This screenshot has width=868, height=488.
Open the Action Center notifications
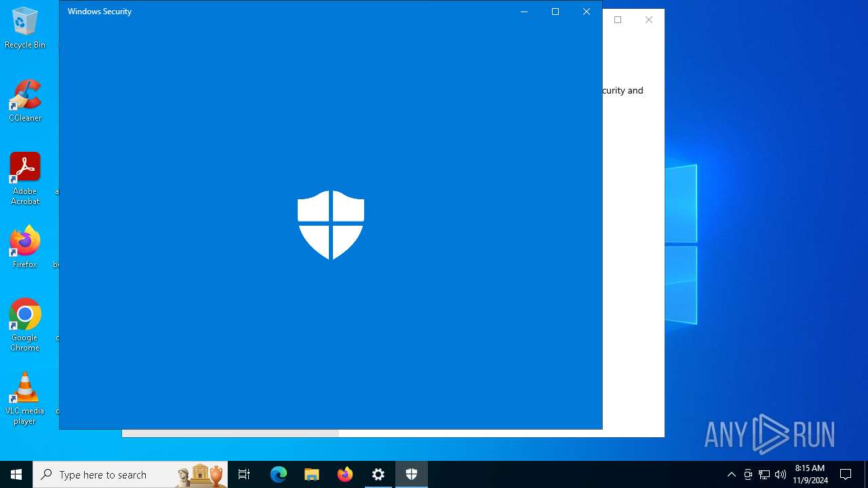[x=846, y=474]
